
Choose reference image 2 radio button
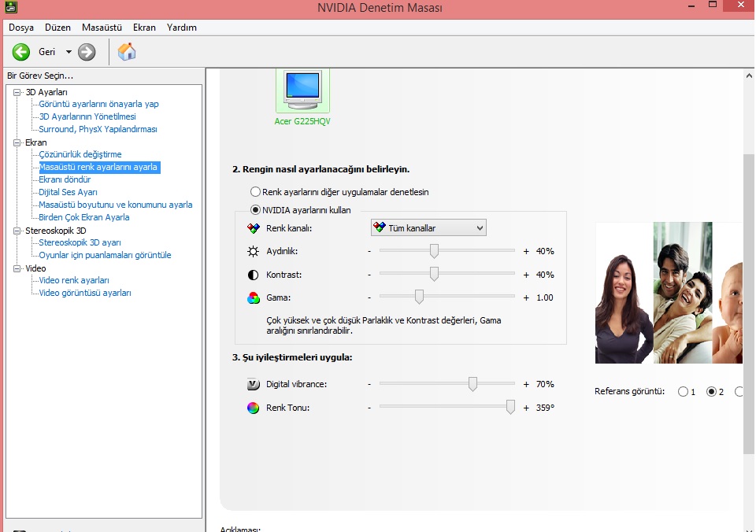point(711,392)
